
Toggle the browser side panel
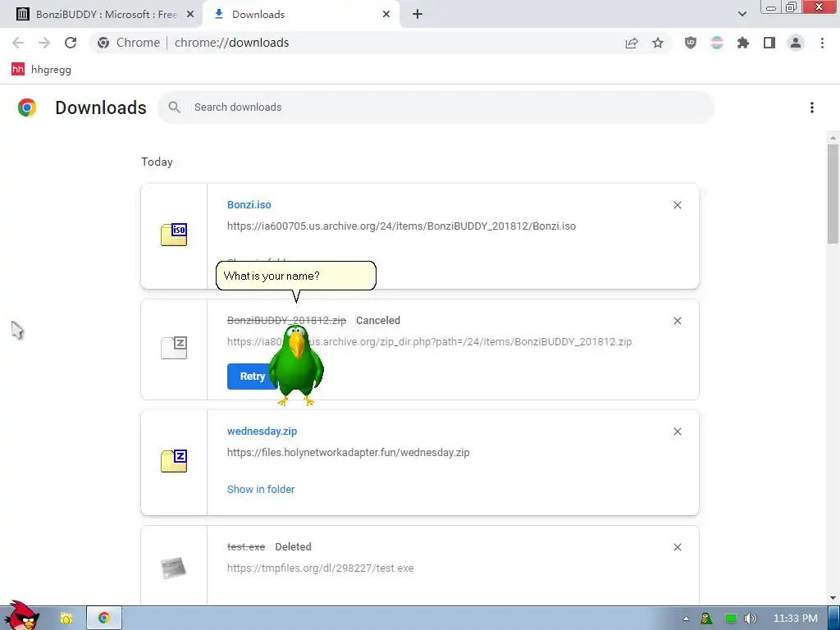pos(769,43)
